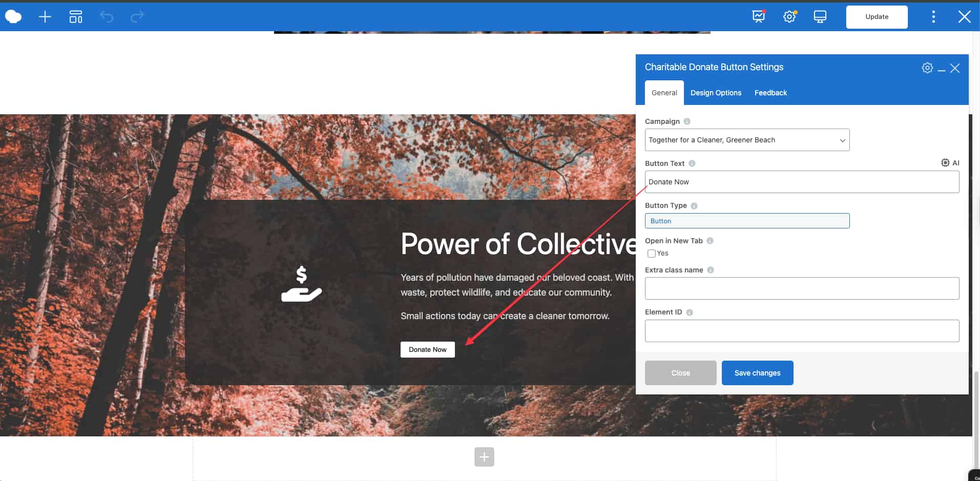980x481 pixels.
Task: Open page settings gear in top bar
Action: [789, 17]
